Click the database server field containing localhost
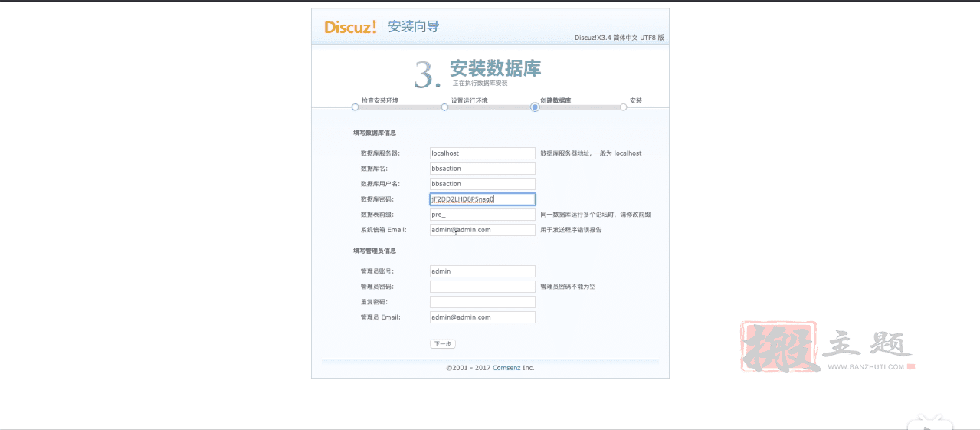The image size is (980, 430). (482, 153)
